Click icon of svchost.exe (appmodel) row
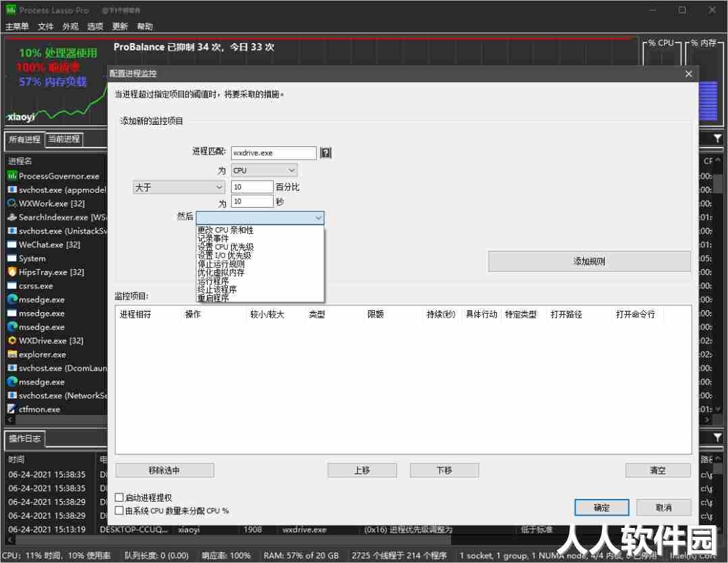The height and width of the screenshot is (563, 728). pyautogui.click(x=12, y=189)
